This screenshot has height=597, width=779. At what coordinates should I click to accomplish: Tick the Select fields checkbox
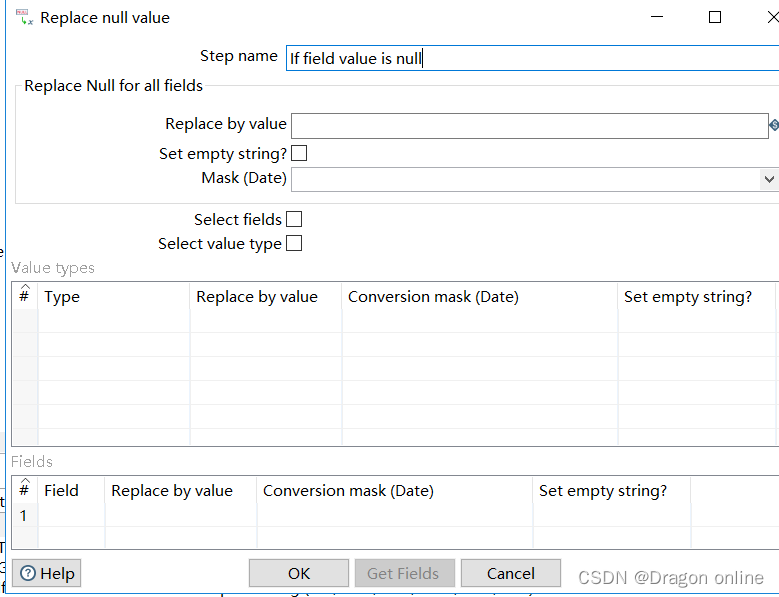pos(294,219)
